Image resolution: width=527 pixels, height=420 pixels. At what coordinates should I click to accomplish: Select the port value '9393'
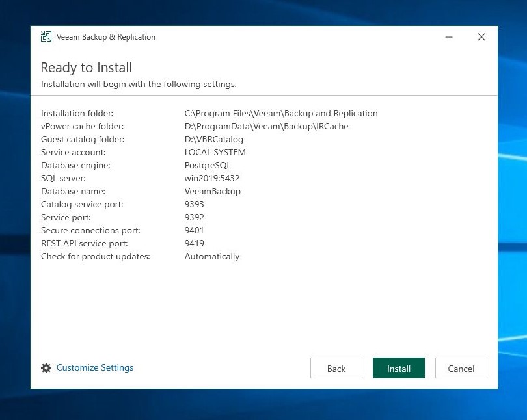tap(195, 204)
